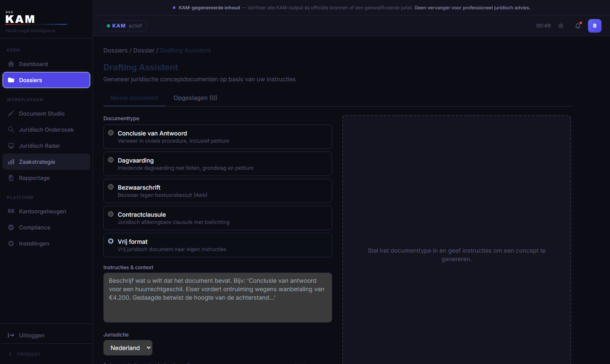Viewport: 610px width, 364px height.
Task: Open the user avatar B menu
Action: (595, 26)
